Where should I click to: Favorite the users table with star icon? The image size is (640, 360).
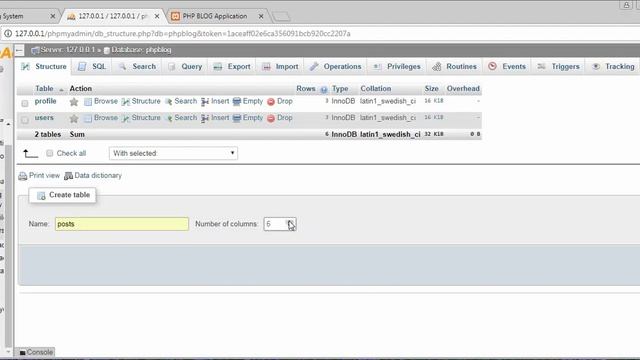click(73, 118)
